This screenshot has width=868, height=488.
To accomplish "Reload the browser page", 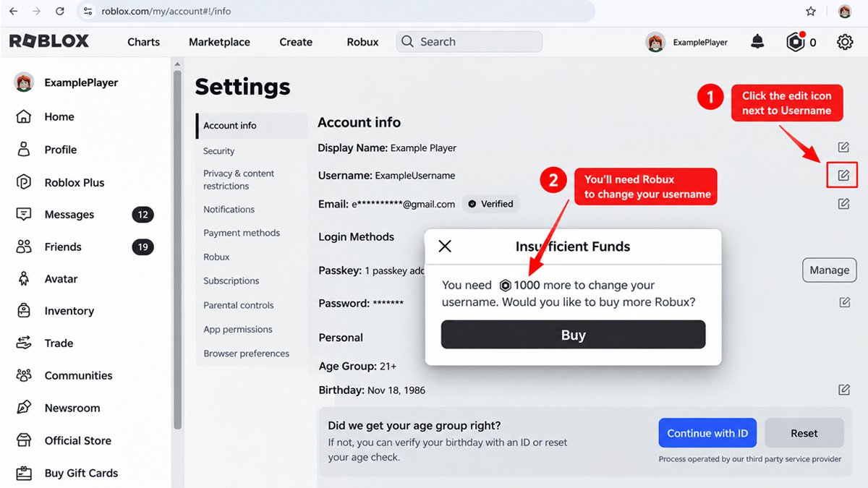I will pyautogui.click(x=60, y=12).
